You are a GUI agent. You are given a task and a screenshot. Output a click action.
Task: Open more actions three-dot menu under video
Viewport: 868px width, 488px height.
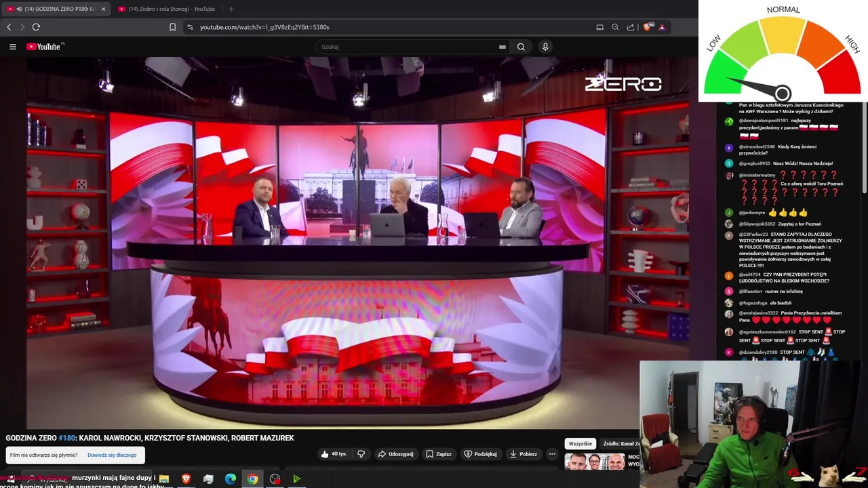(552, 454)
